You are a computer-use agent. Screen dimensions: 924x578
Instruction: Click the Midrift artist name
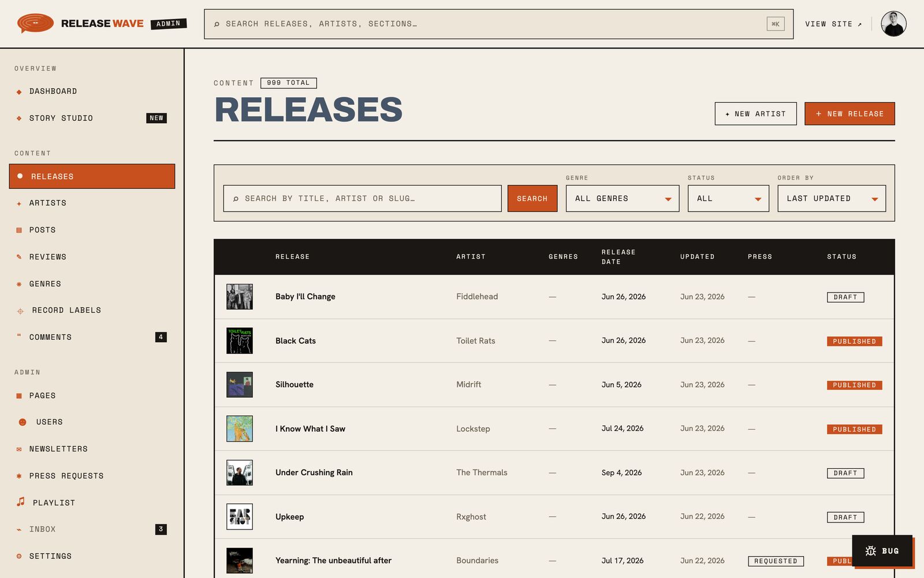(x=468, y=384)
